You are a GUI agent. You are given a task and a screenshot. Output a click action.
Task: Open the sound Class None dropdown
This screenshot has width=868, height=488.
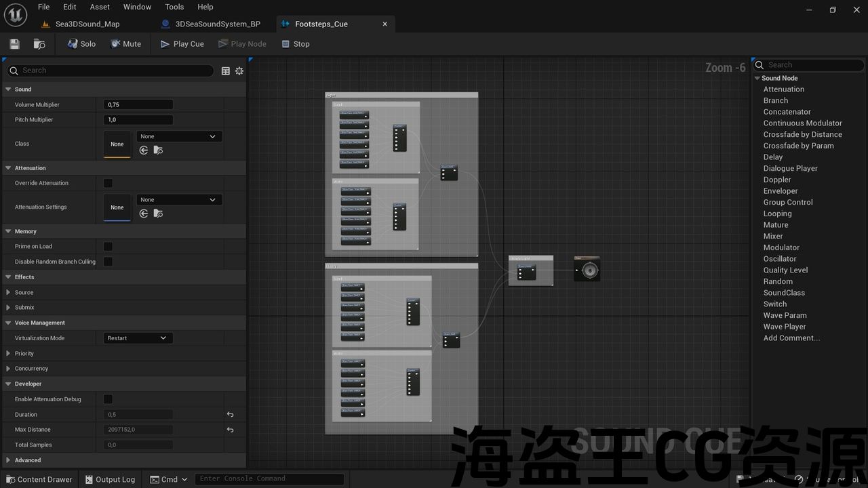[179, 136]
